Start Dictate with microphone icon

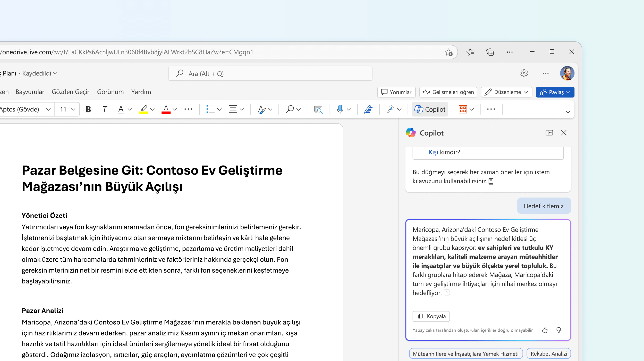(340, 109)
